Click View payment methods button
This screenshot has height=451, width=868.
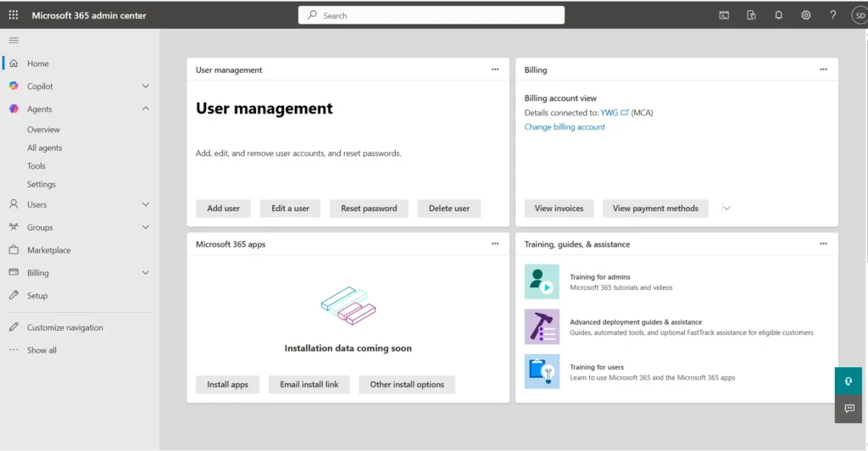point(655,209)
